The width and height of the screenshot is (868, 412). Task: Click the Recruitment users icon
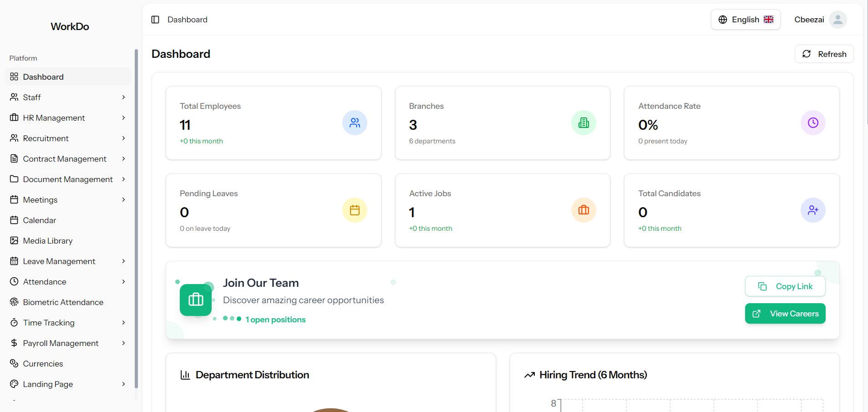[14, 138]
